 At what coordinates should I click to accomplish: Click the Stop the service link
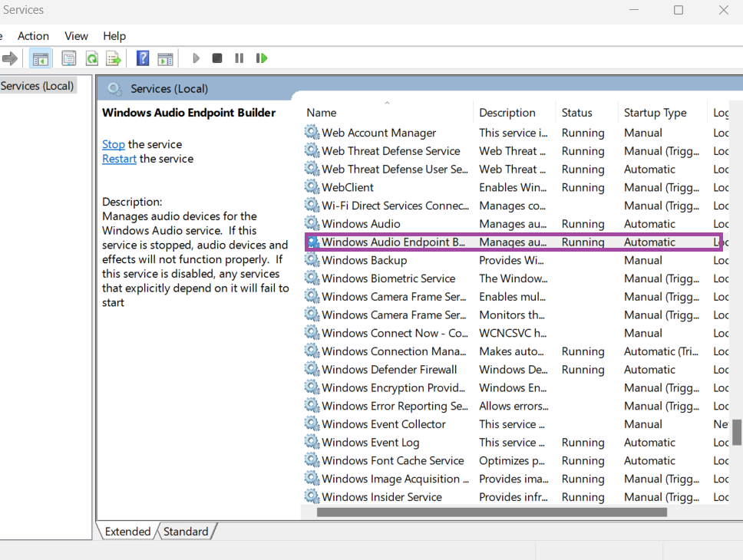114,144
